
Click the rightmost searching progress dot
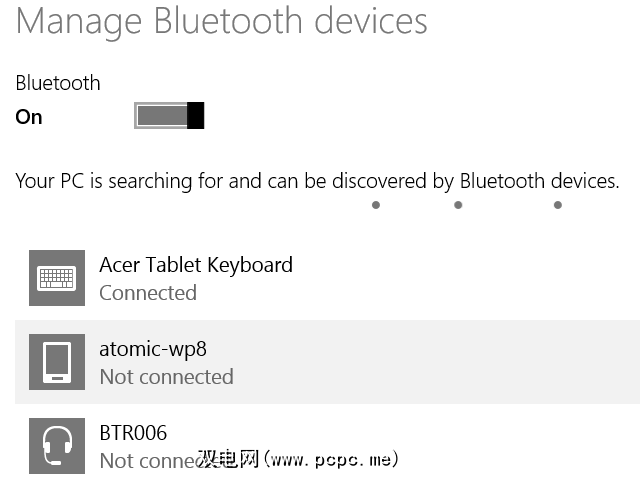tap(557, 206)
